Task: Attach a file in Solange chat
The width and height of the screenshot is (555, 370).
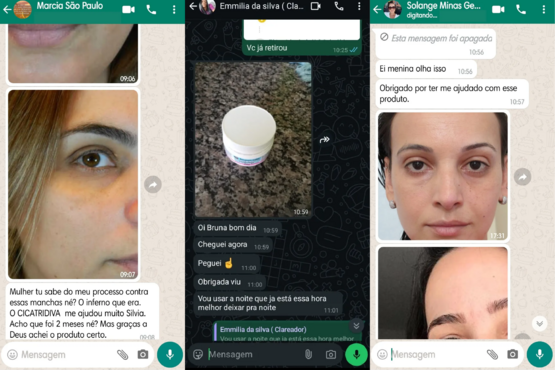Action: (492, 354)
